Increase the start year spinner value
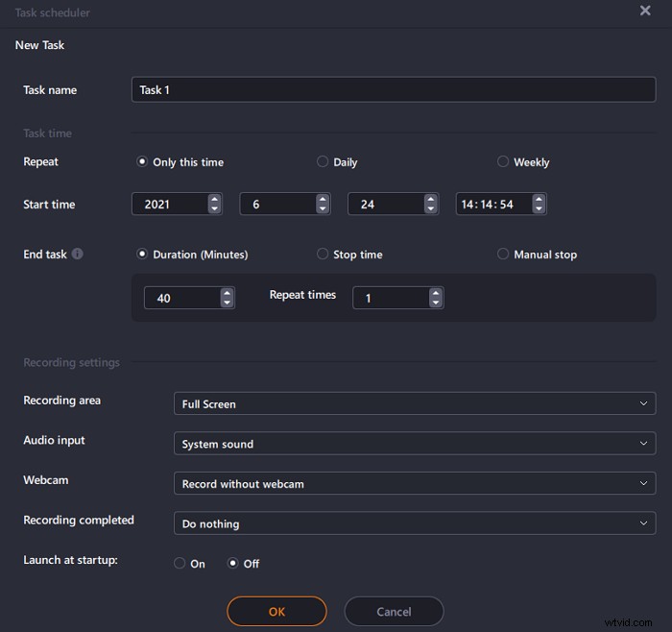Image resolution: width=672 pixels, height=632 pixels. (214, 199)
